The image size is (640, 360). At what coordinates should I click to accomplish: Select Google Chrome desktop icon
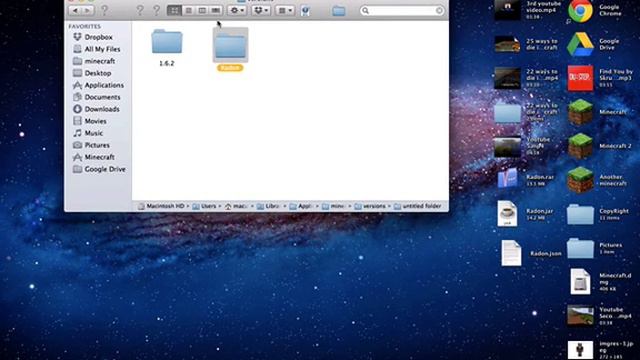tap(580, 11)
